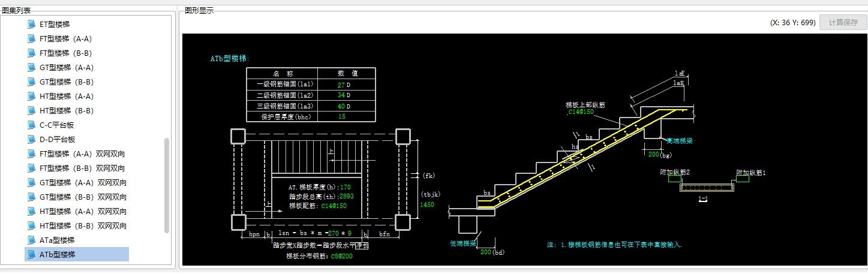868x277 pixels.
Task: Click the 低端梯梁 label
Action: pos(463,243)
